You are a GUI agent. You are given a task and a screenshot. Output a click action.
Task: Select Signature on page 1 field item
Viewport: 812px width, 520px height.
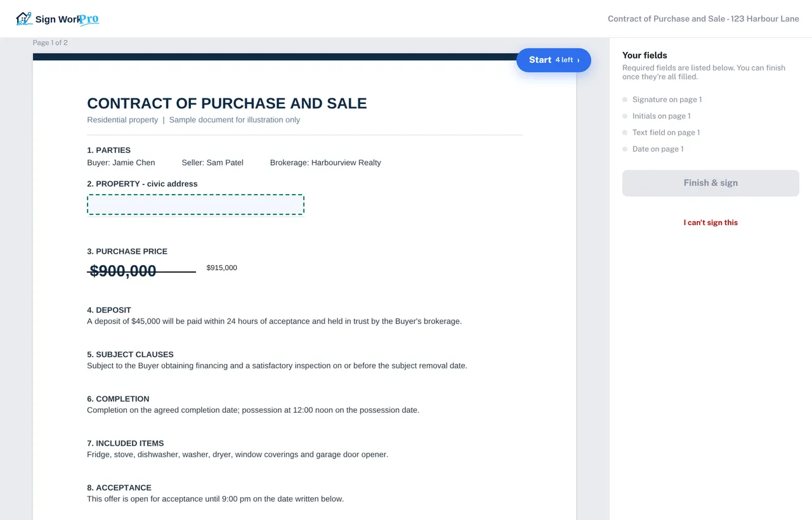coord(667,100)
